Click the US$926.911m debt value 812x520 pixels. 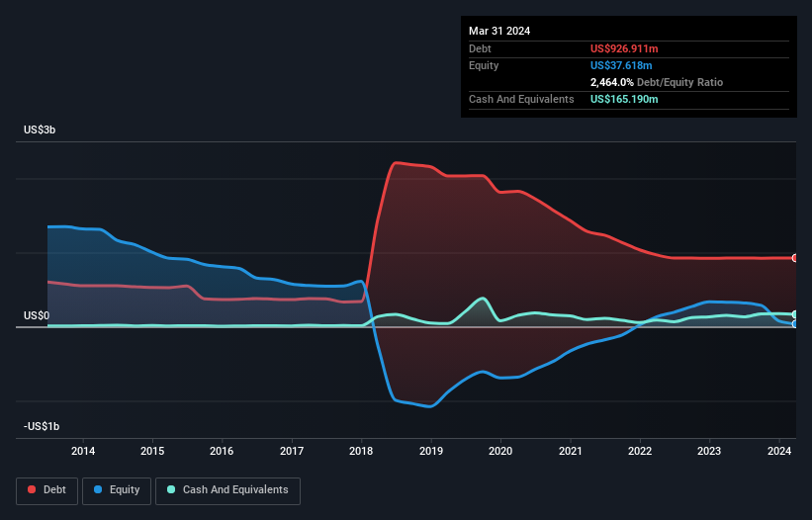(x=624, y=48)
